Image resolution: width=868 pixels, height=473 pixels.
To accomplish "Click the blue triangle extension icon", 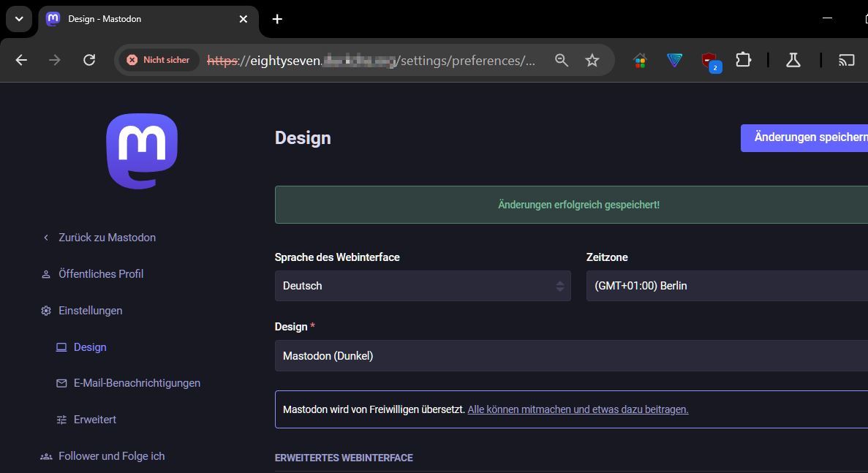I will click(674, 60).
